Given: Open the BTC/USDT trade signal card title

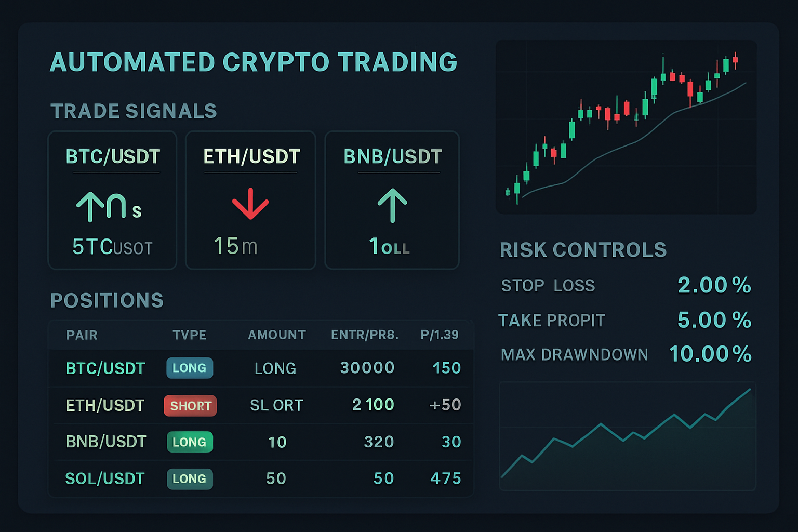Looking at the screenshot, I should coord(113,157).
